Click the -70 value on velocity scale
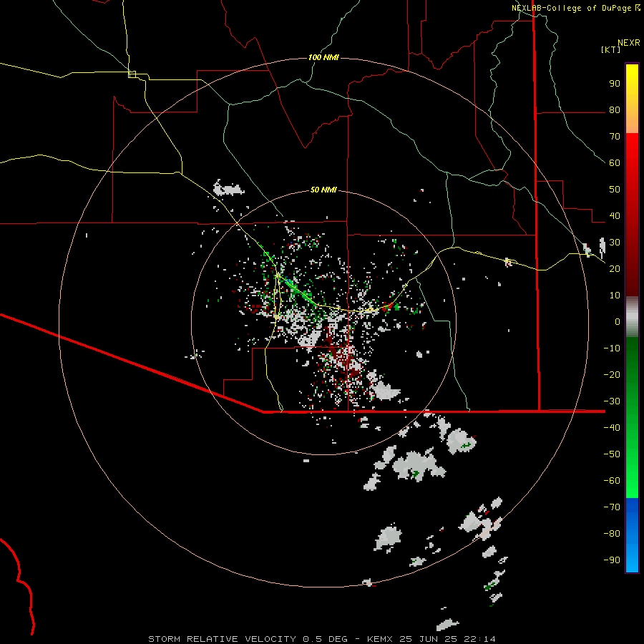 point(612,507)
